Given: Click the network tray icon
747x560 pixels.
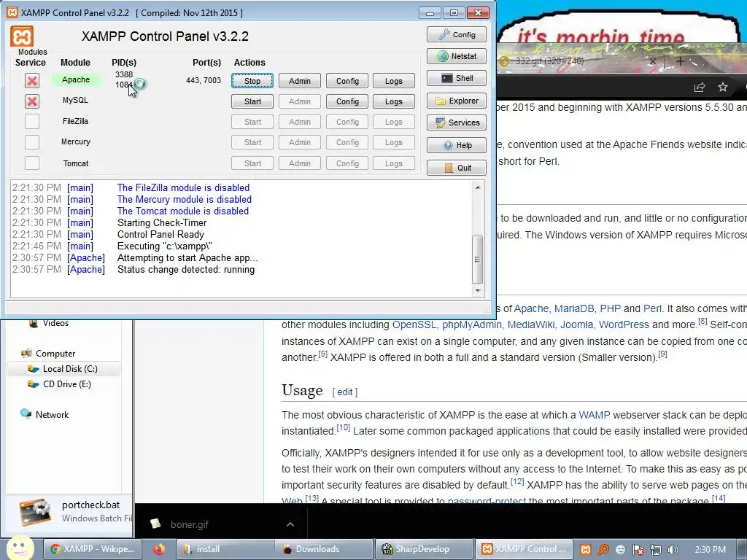Looking at the screenshot, I should point(656,550).
